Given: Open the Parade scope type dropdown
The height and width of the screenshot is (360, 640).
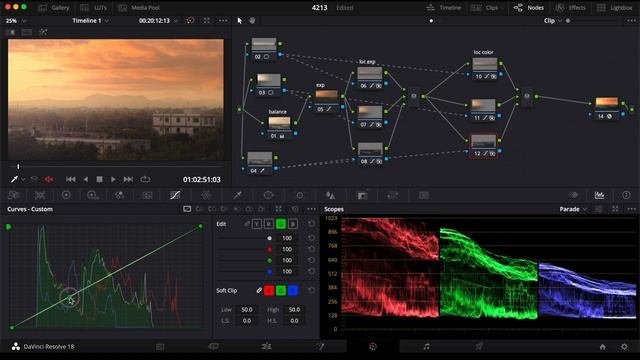Looking at the screenshot, I should [573, 209].
